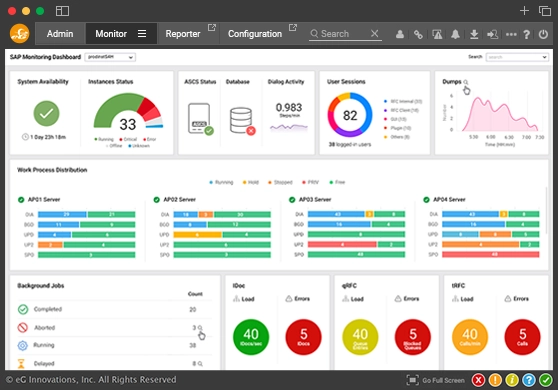558x390 pixels.
Task: Switch to the Monitor tab
Action: click(x=111, y=34)
